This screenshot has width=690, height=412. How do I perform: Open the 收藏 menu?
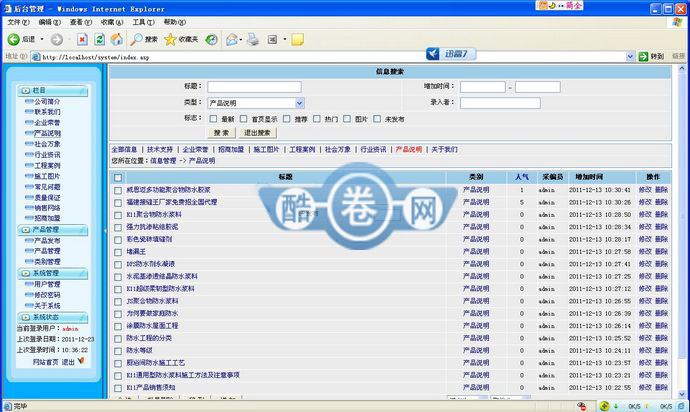pyautogui.click(x=112, y=22)
